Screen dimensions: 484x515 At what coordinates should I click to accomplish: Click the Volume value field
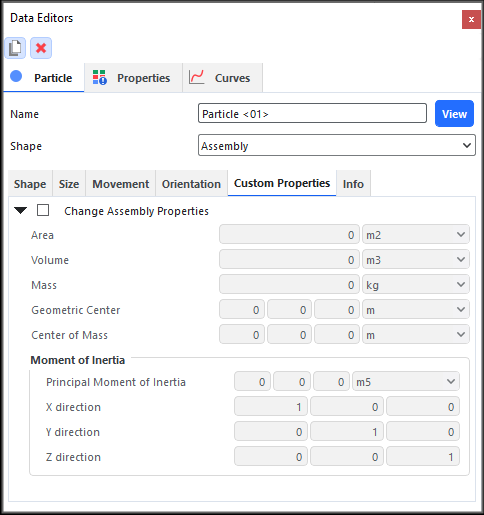[289, 260]
